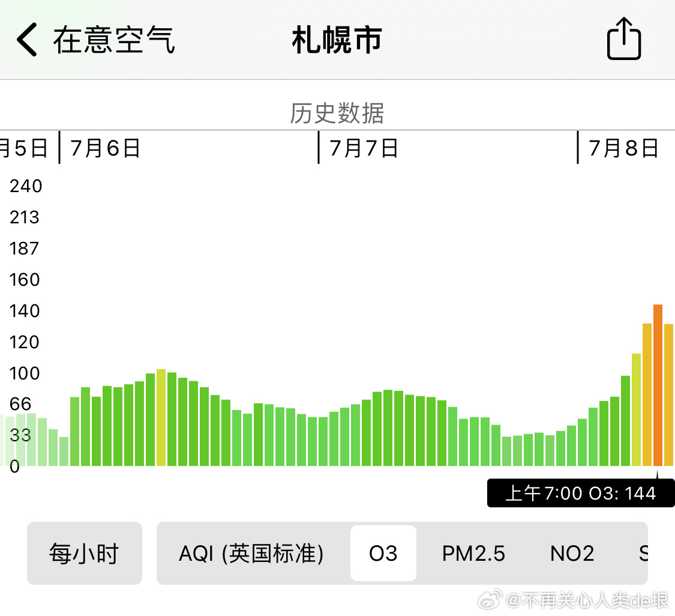Switch to NO2 pollutant tab
Viewport: 675px width, 616px height.
click(572, 553)
